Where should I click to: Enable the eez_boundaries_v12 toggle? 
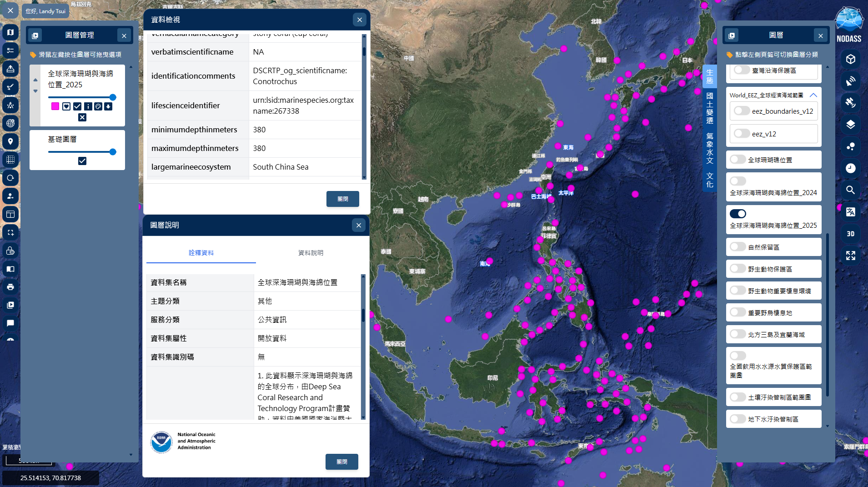pos(742,111)
